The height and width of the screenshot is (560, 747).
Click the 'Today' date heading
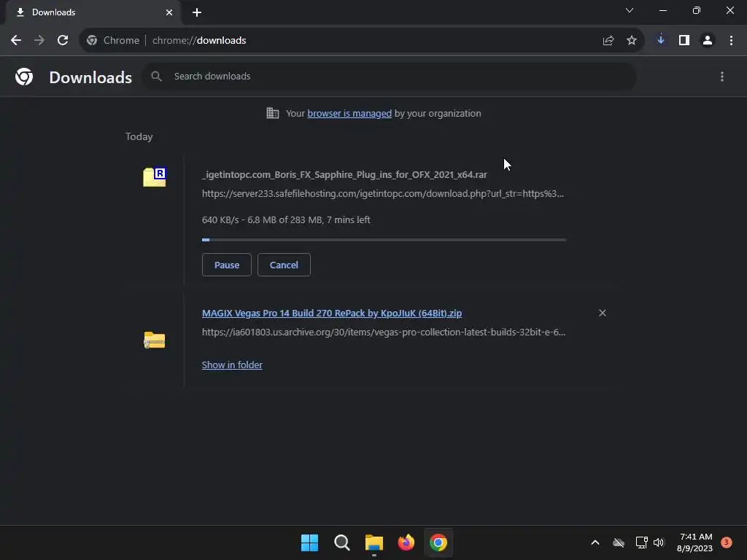click(139, 136)
